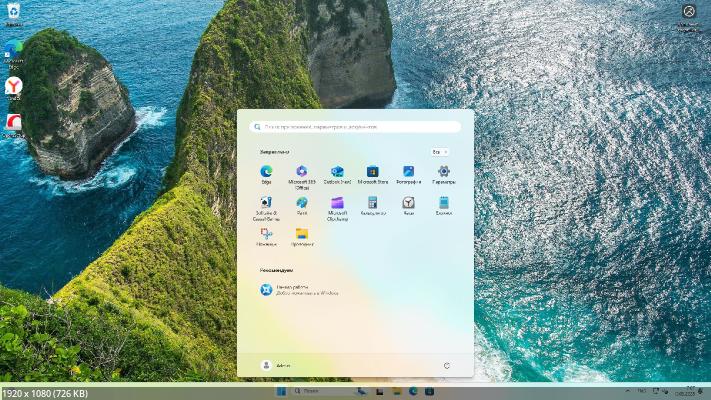Open the Paint app
Viewport: 711px width, 400px height.
pos(302,205)
